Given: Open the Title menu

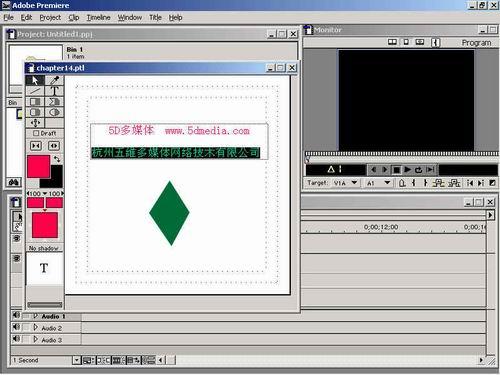Looking at the screenshot, I should 155,17.
